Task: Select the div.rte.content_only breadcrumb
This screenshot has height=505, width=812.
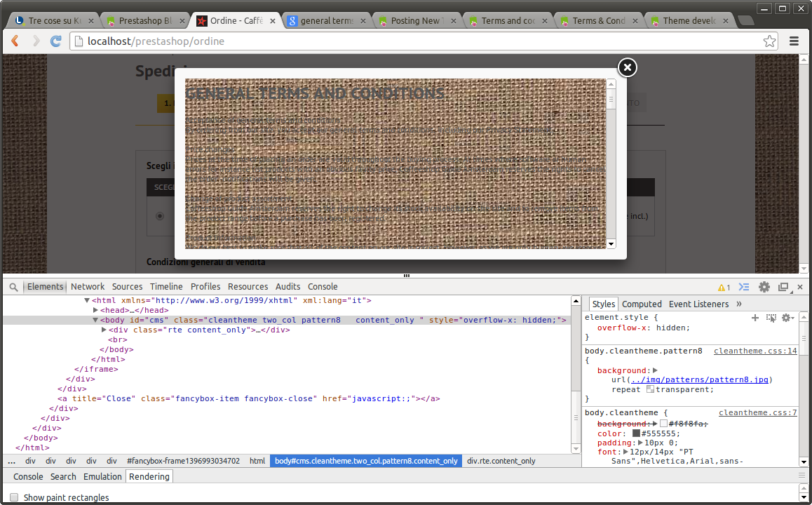Action: [x=501, y=461]
